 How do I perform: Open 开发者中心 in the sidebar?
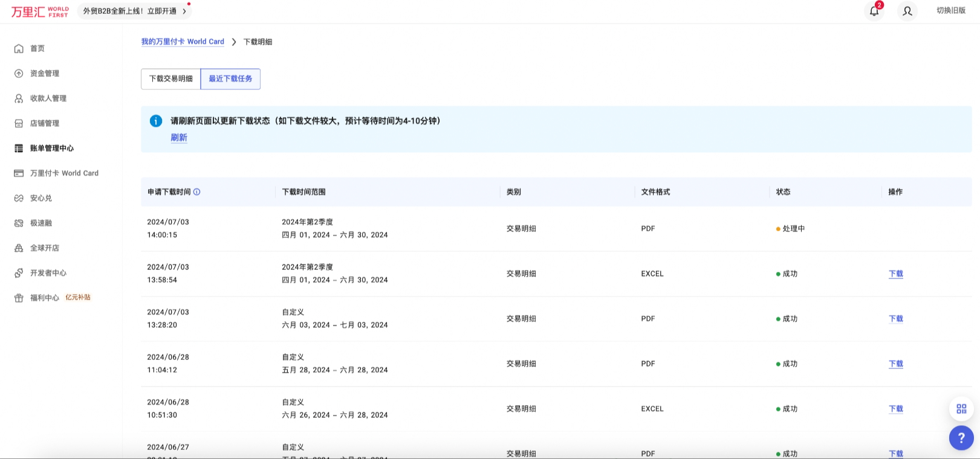click(48, 273)
